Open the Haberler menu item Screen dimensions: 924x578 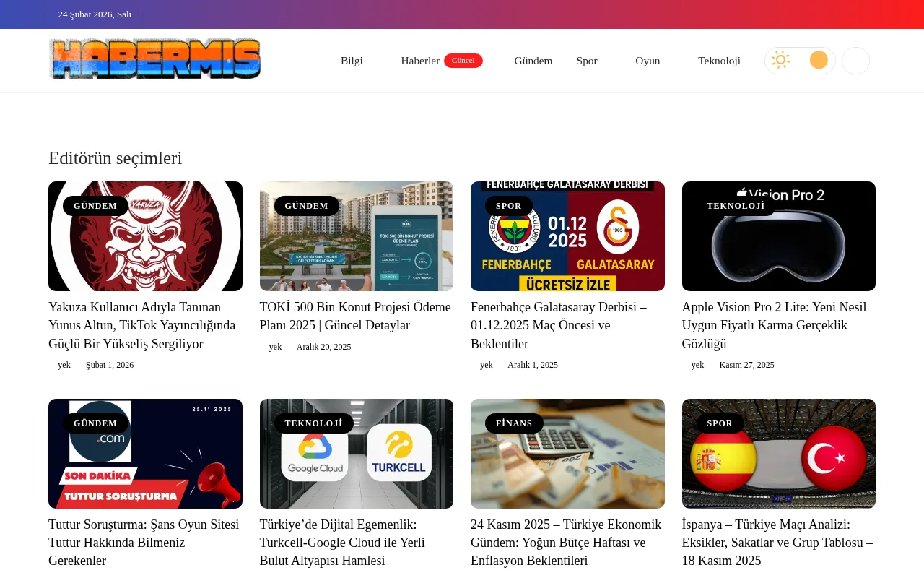pyautogui.click(x=421, y=61)
